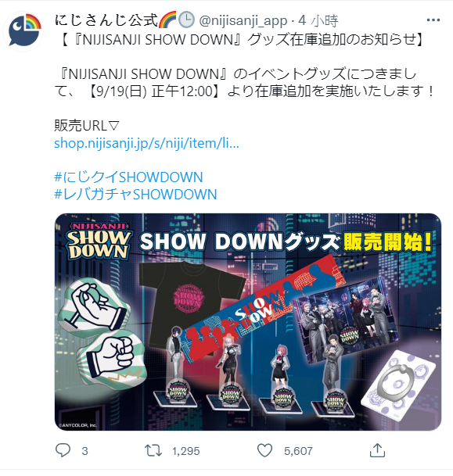Open hashtag #レバガチャSHOWDOWN

click(135, 195)
